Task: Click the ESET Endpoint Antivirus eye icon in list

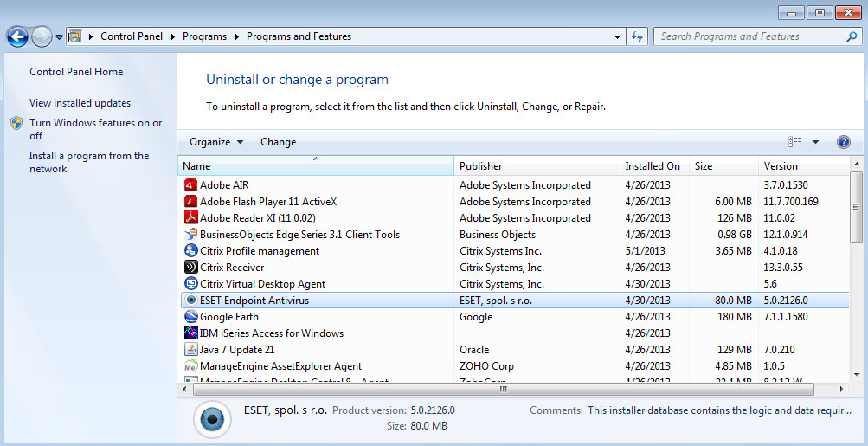Action: coord(191,301)
